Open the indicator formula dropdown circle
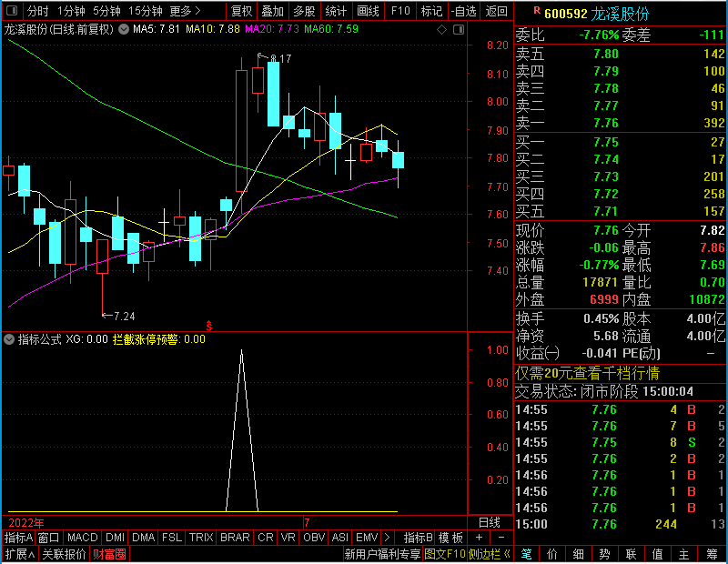Image resolution: width=728 pixels, height=564 pixels. point(9,339)
